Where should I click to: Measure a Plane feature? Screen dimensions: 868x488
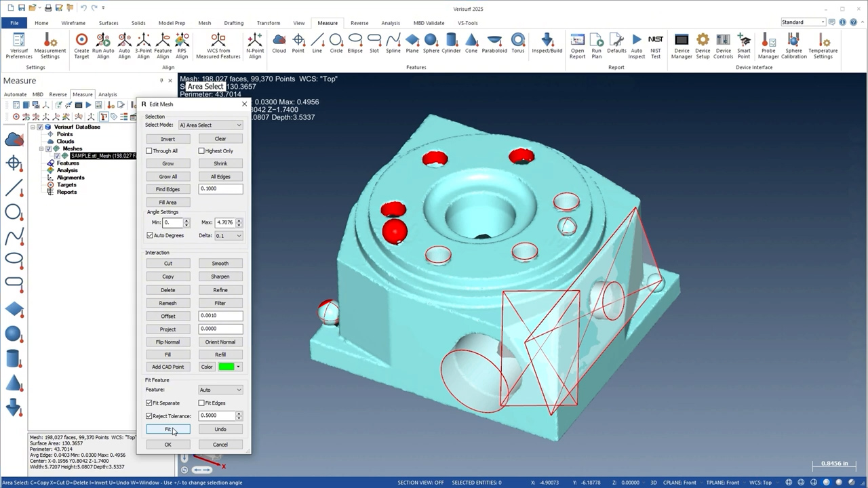pos(412,43)
